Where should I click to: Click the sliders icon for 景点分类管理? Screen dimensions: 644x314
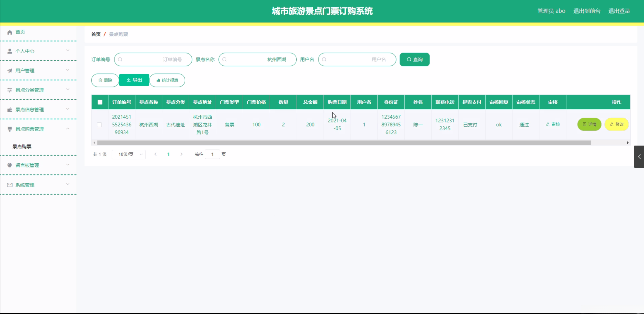(10, 90)
